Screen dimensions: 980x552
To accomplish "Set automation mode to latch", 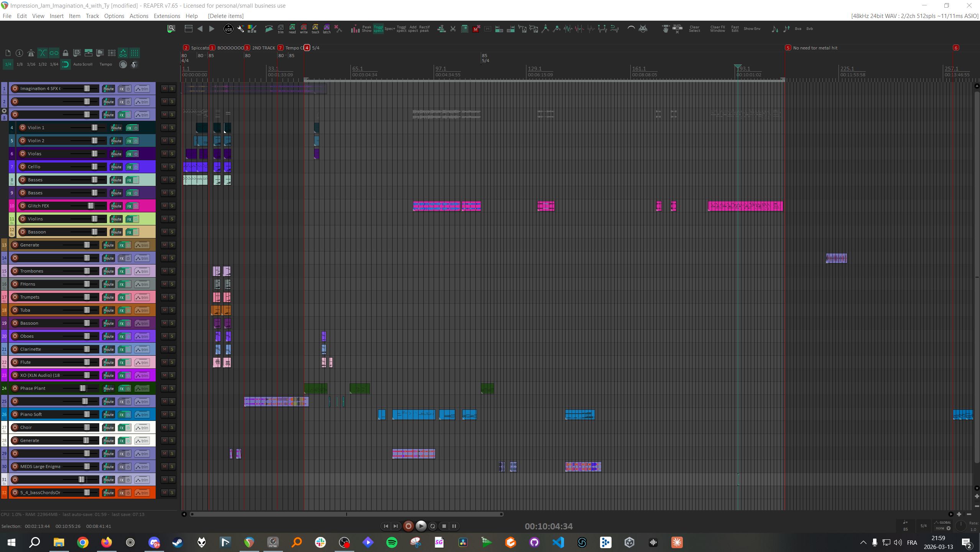I will [x=327, y=29].
